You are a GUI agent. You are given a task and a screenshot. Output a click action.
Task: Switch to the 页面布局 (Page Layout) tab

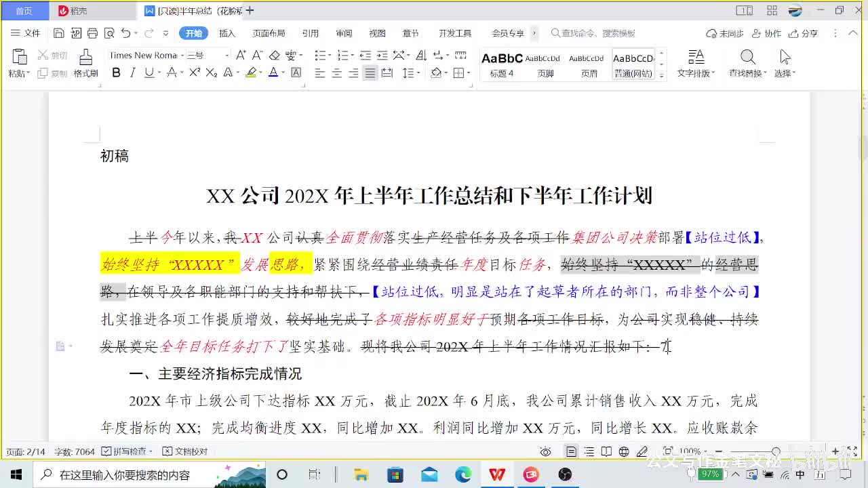tap(269, 33)
